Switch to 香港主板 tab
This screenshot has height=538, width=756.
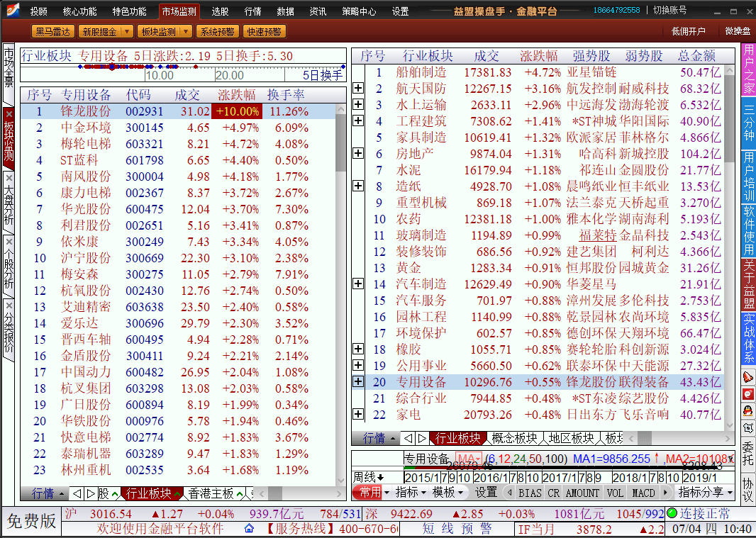pyautogui.click(x=211, y=493)
